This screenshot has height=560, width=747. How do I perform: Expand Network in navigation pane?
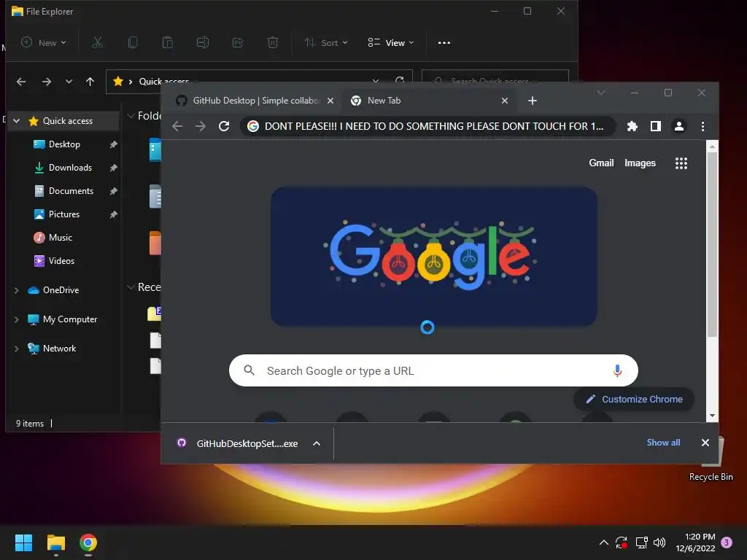(x=17, y=349)
